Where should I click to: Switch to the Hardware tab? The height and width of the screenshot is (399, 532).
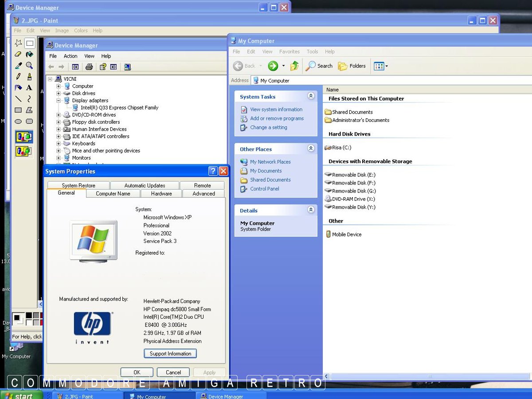coord(161,194)
